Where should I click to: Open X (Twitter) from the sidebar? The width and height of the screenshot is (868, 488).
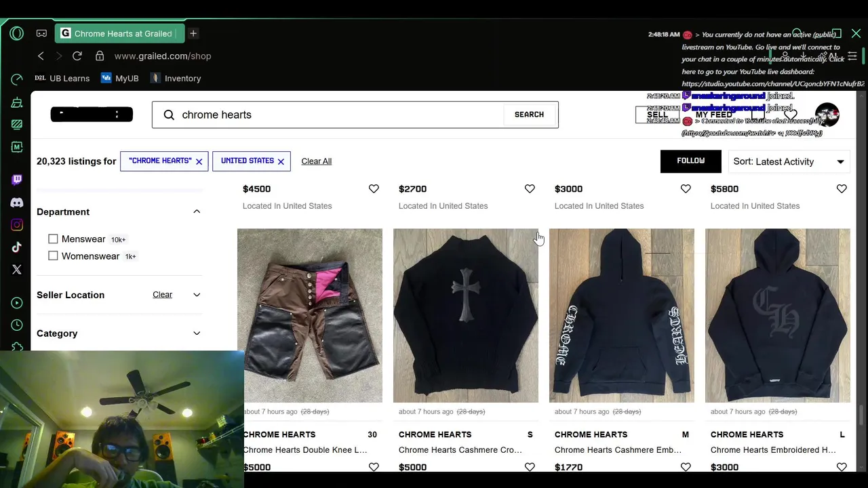pos(17,270)
